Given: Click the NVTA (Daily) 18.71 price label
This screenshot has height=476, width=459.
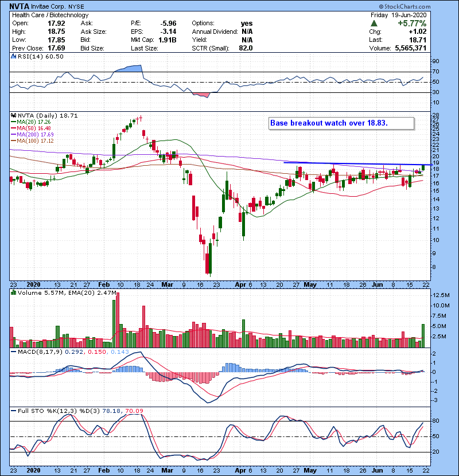Looking at the screenshot, I should 48,116.
